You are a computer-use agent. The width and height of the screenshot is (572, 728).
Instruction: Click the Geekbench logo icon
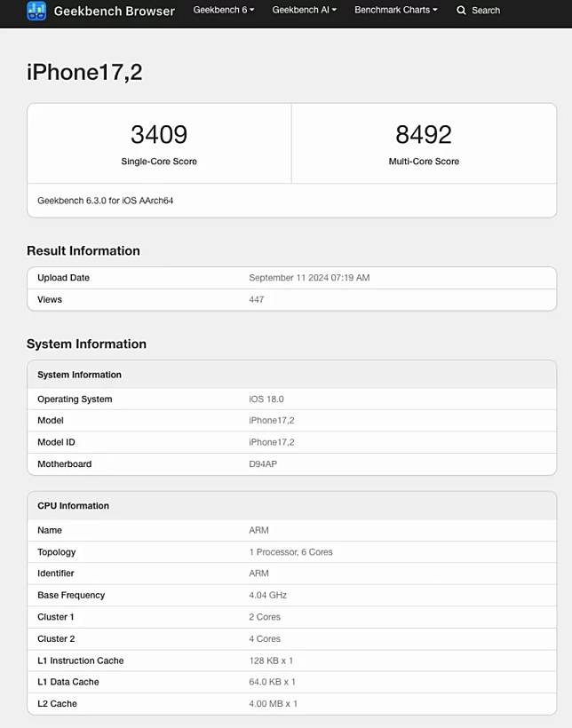[x=36, y=11]
